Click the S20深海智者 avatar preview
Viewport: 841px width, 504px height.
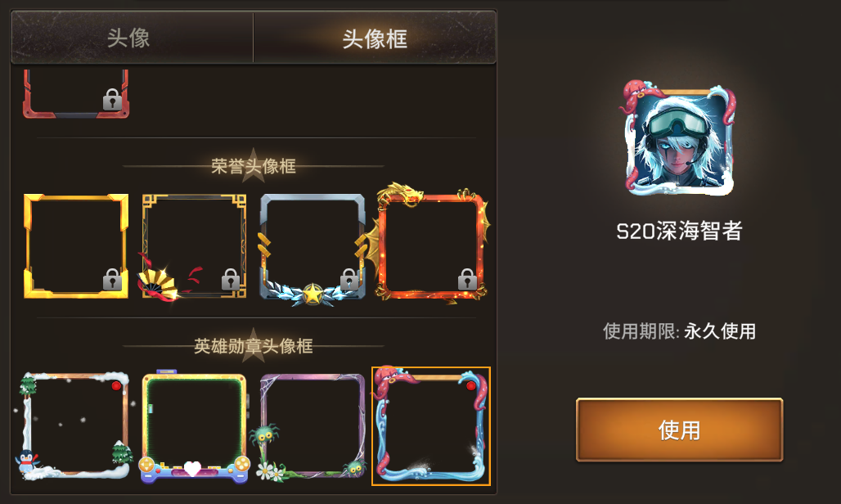tap(678, 137)
